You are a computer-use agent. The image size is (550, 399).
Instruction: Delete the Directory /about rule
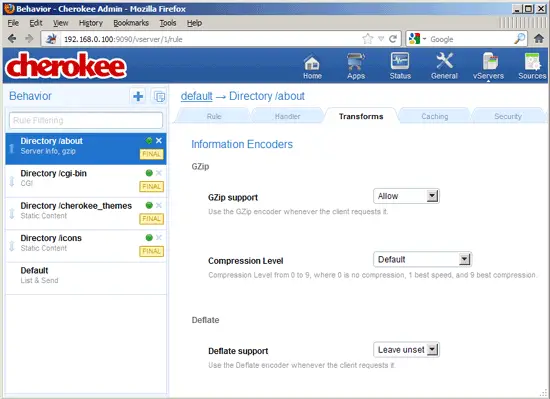(159, 141)
